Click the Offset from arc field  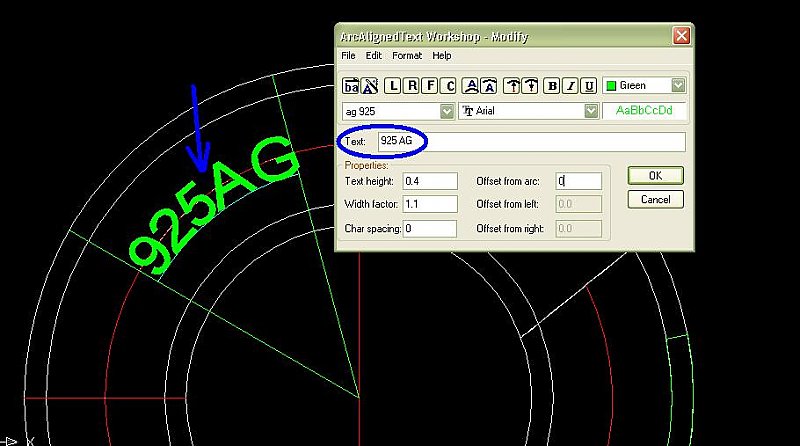(x=579, y=181)
